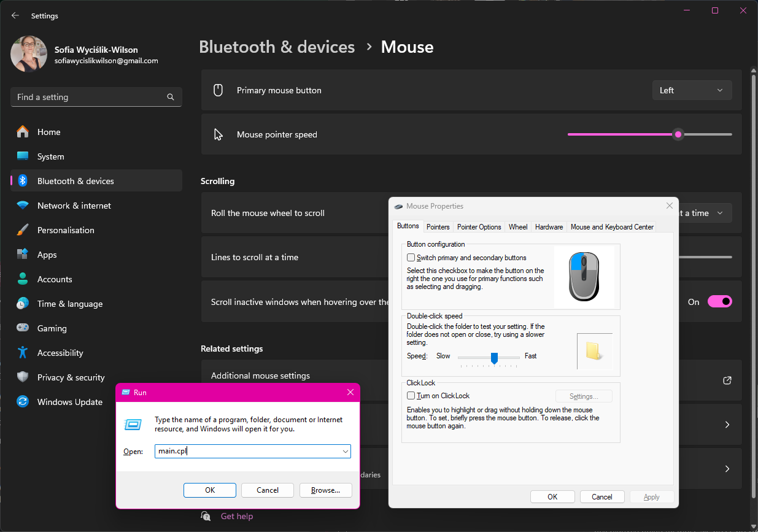Select the Buttons tab in Mouse Properties
The height and width of the screenshot is (532, 758).
pos(408,226)
